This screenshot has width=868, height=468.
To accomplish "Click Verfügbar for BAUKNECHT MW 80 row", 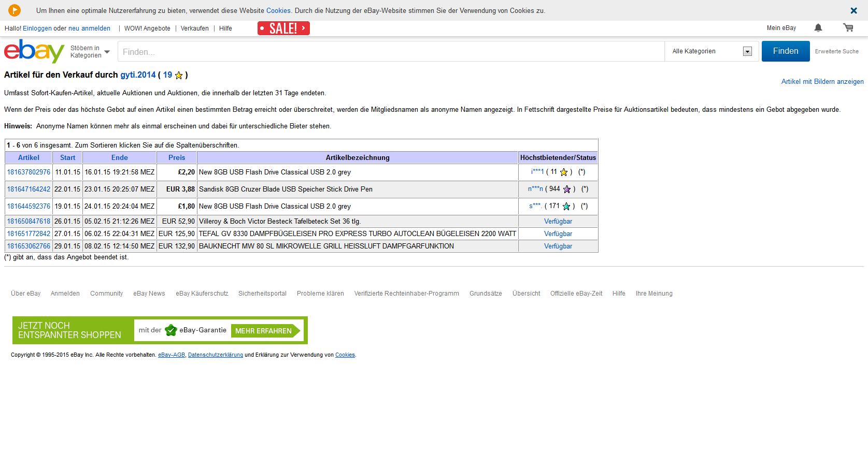I will (x=558, y=246).
